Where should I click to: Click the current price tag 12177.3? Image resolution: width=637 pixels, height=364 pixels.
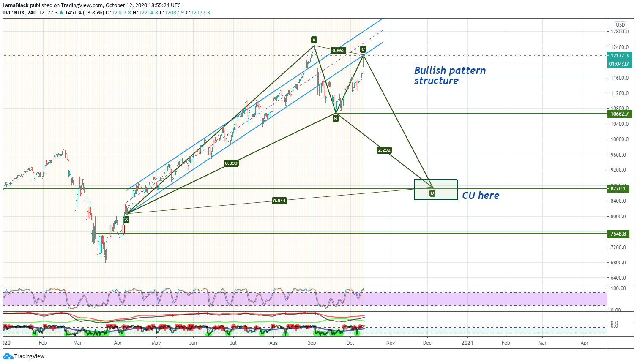click(x=619, y=56)
